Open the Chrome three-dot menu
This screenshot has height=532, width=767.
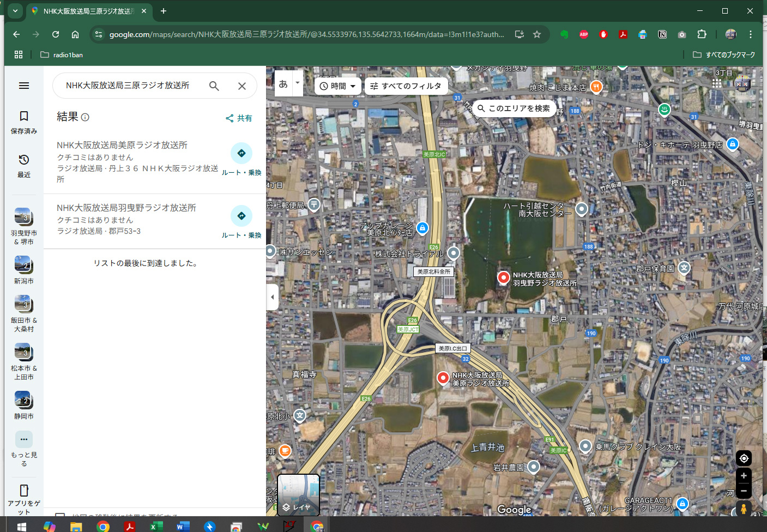[x=751, y=34]
